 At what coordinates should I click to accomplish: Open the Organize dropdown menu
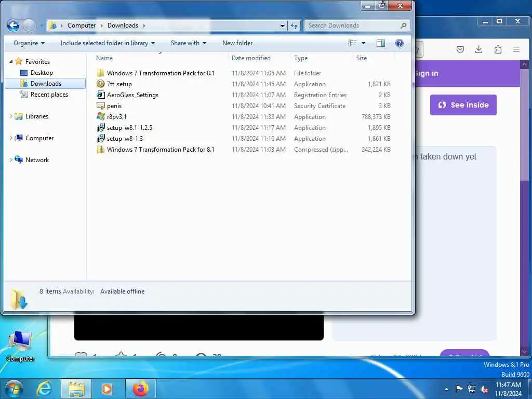pyautogui.click(x=29, y=43)
